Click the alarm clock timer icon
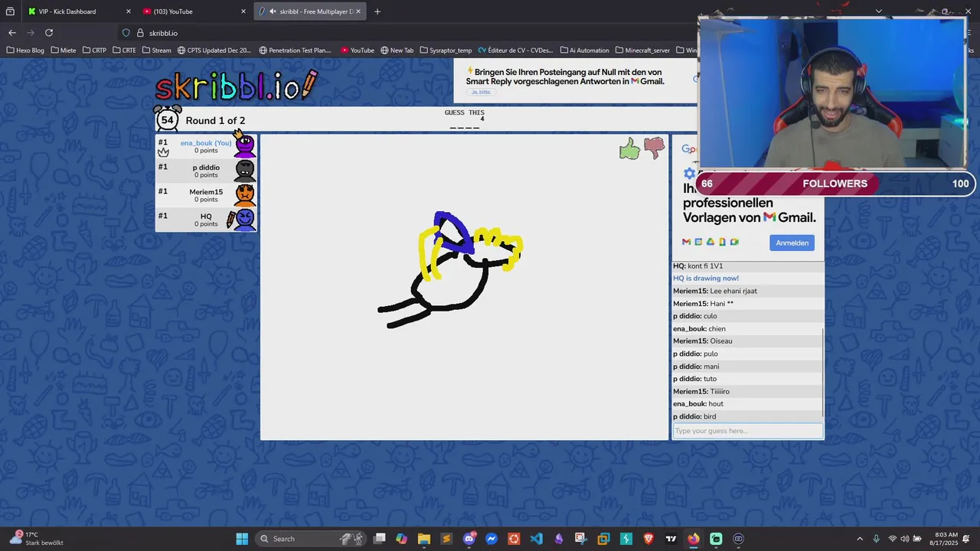This screenshot has height=551, width=980. coord(168,119)
